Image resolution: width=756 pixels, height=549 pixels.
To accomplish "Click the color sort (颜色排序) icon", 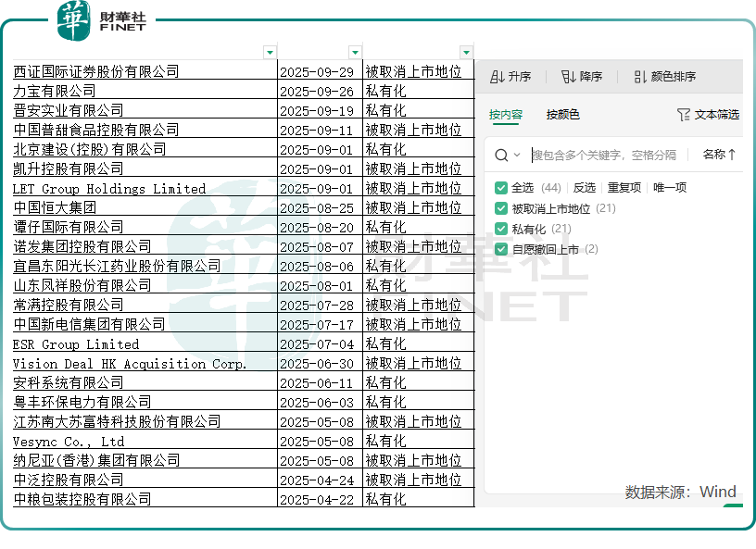I will [x=640, y=77].
